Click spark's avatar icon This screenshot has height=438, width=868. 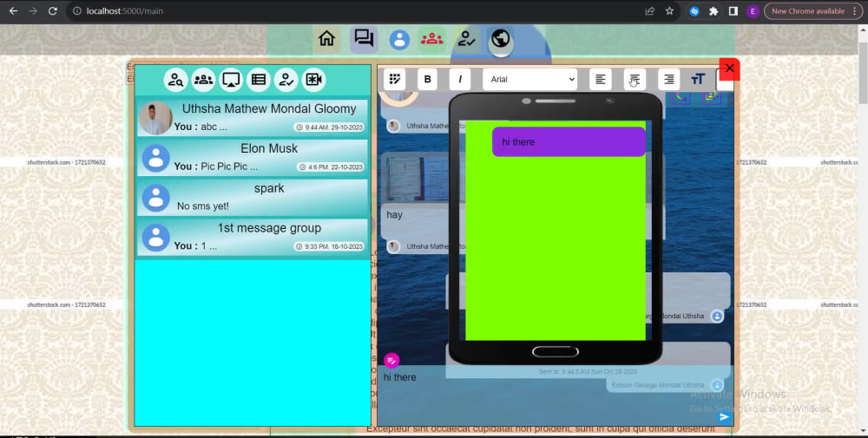pos(156,198)
